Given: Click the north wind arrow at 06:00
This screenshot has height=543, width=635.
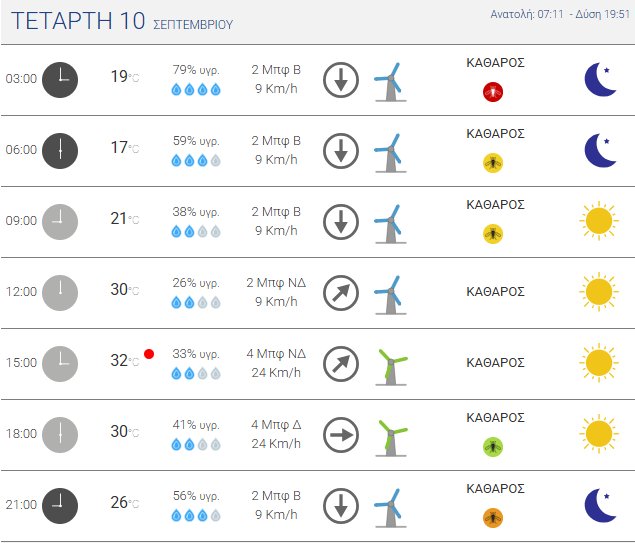Looking at the screenshot, I should 341,150.
